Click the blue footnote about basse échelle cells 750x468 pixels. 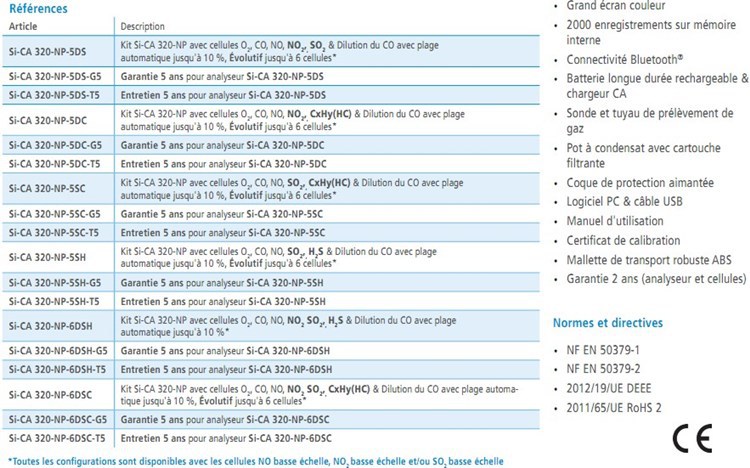click(x=255, y=461)
